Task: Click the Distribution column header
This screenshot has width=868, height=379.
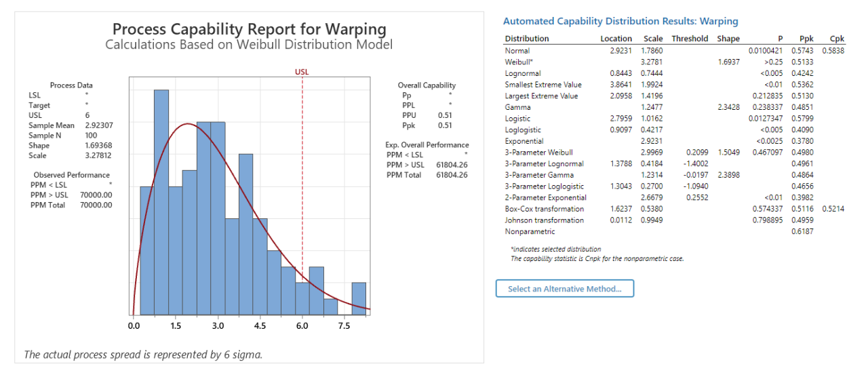Action: tap(527, 39)
